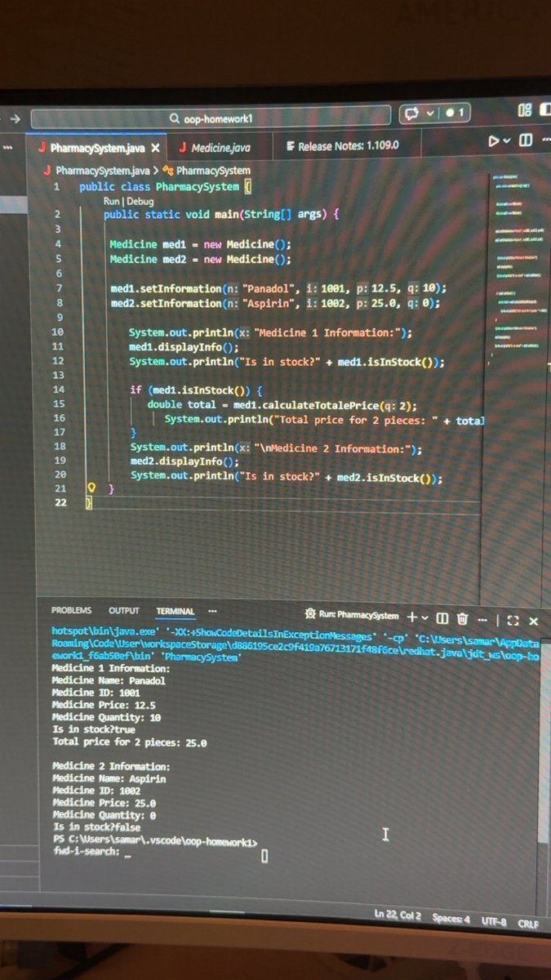This screenshot has width=551, height=980.
Task: Select the Run: PharmacySystem terminal label
Action: pos(351,616)
